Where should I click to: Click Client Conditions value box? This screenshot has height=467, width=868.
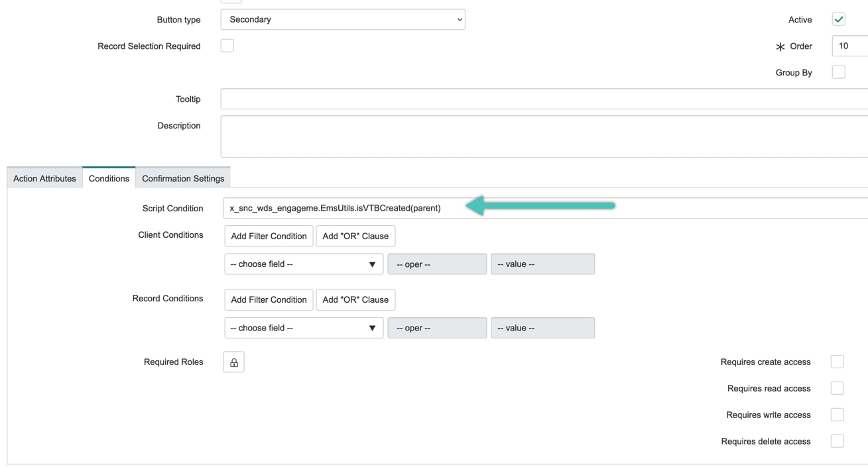542,264
